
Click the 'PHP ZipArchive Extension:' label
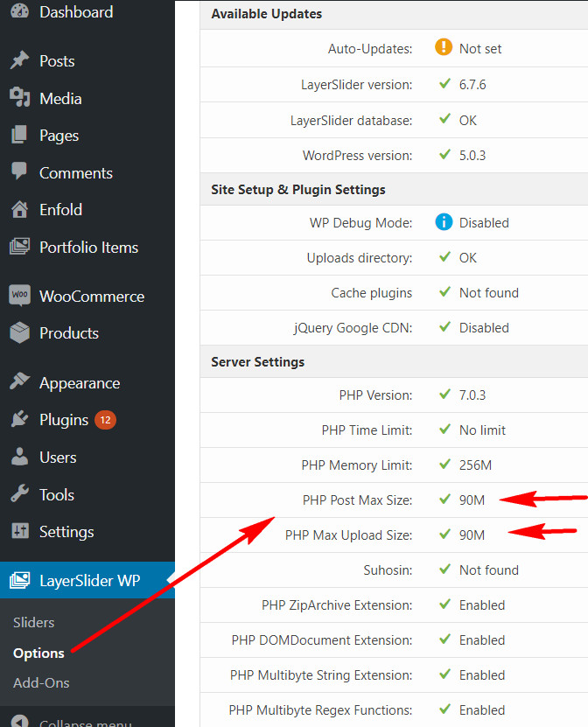pos(337,605)
